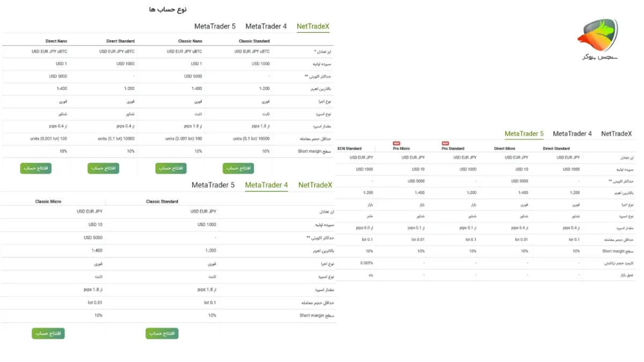
Task: Click the ECN Standard column header
Action: click(x=349, y=149)
